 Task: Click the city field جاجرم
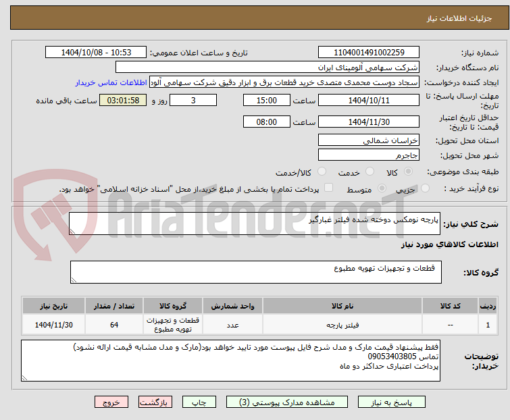(369, 155)
